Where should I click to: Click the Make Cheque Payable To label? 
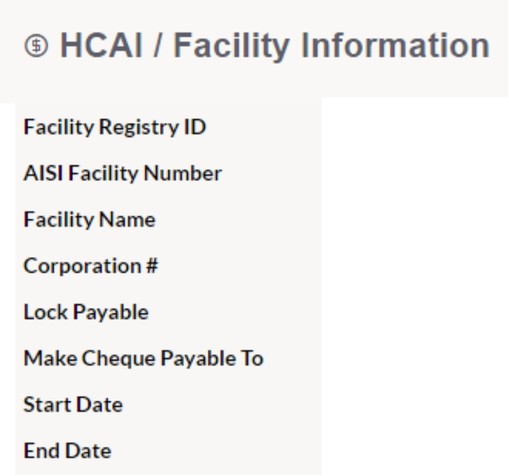click(x=144, y=358)
